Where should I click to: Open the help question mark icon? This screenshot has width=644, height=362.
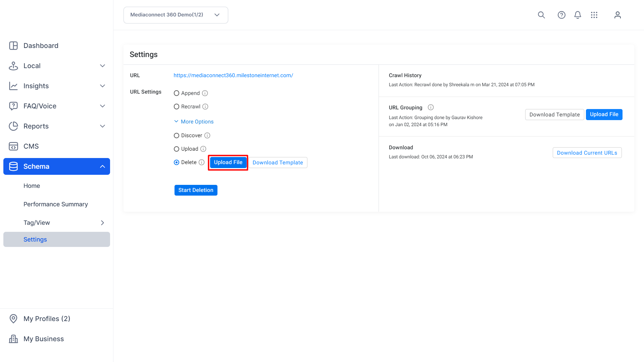[x=561, y=15]
